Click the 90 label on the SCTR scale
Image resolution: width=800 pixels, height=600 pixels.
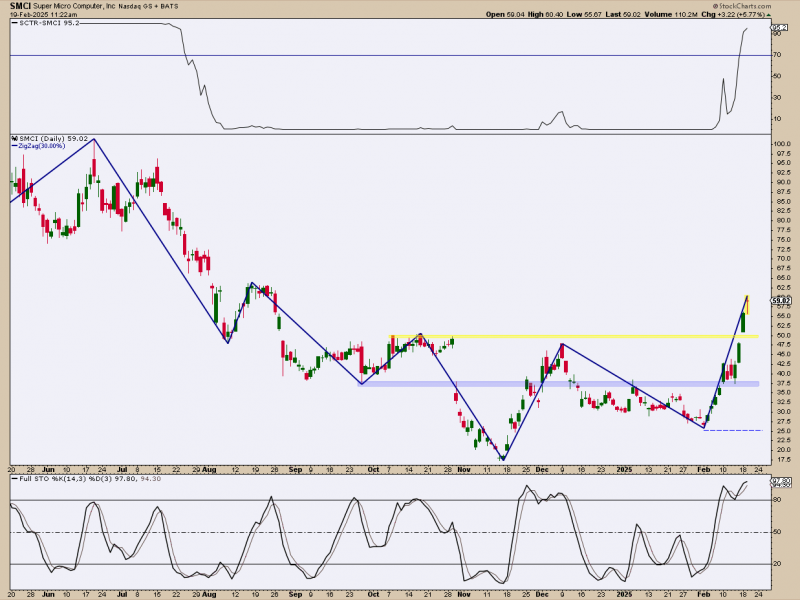click(777, 34)
